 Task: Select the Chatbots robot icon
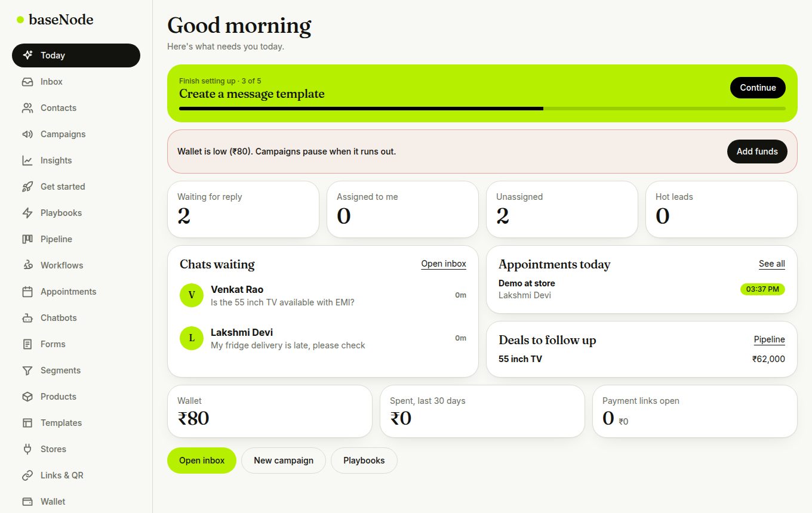27,318
